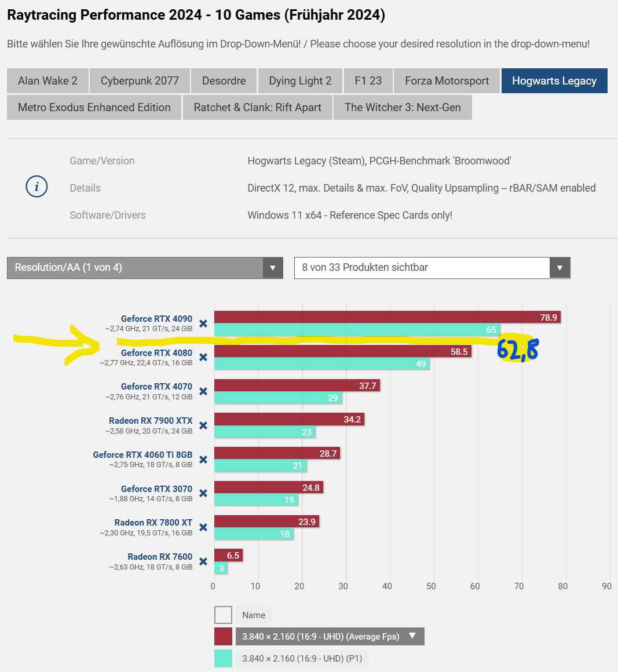Click the 'Broomwood' benchmark description text
The image size is (618, 672).
[x=379, y=161]
